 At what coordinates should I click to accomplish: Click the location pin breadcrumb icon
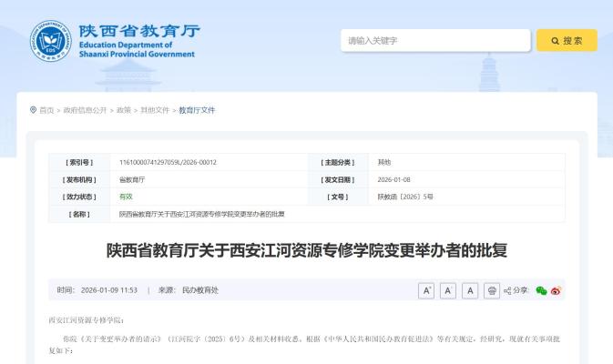pyautogui.click(x=34, y=110)
